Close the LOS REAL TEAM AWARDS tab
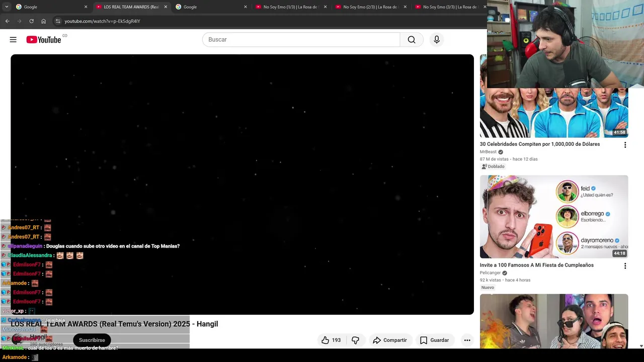Viewport: 644px width, 362px height. pyautogui.click(x=166, y=7)
